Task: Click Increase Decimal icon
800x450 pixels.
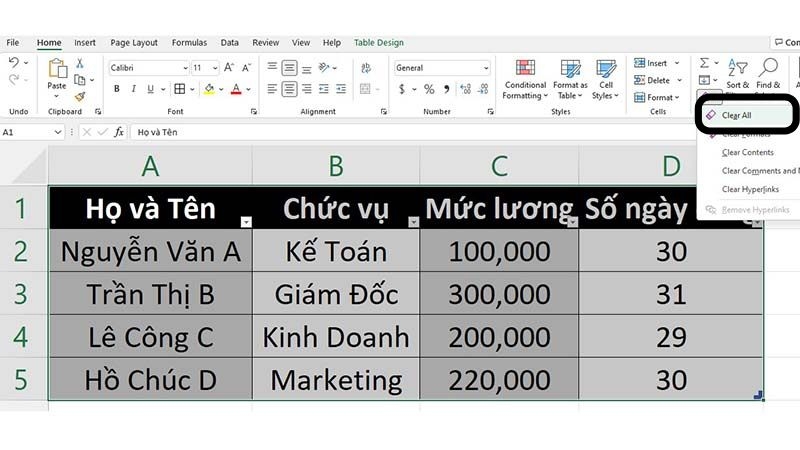Action: tap(465, 89)
